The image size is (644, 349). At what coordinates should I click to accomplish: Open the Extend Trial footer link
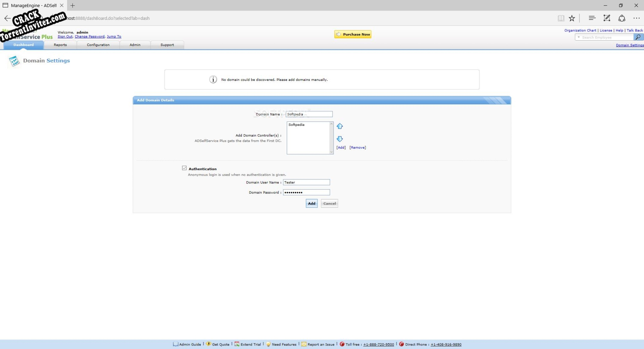point(250,344)
